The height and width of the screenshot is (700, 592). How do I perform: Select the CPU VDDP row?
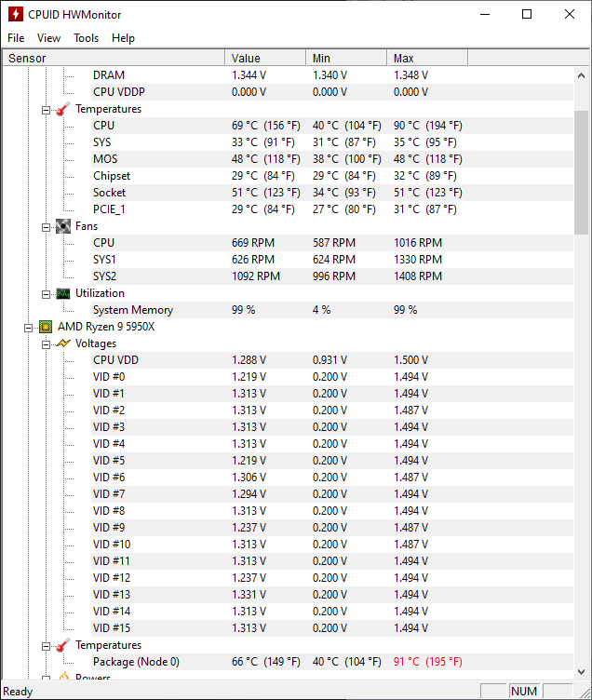pos(332,92)
